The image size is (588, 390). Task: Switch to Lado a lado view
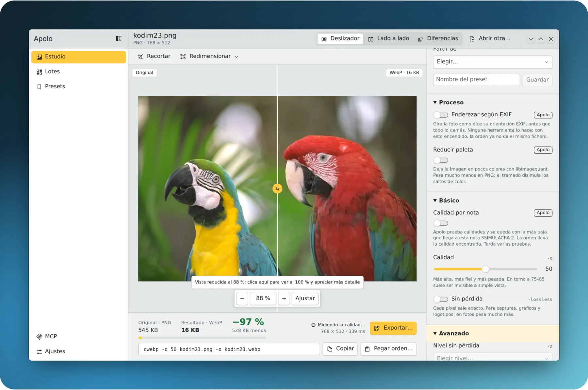point(388,39)
